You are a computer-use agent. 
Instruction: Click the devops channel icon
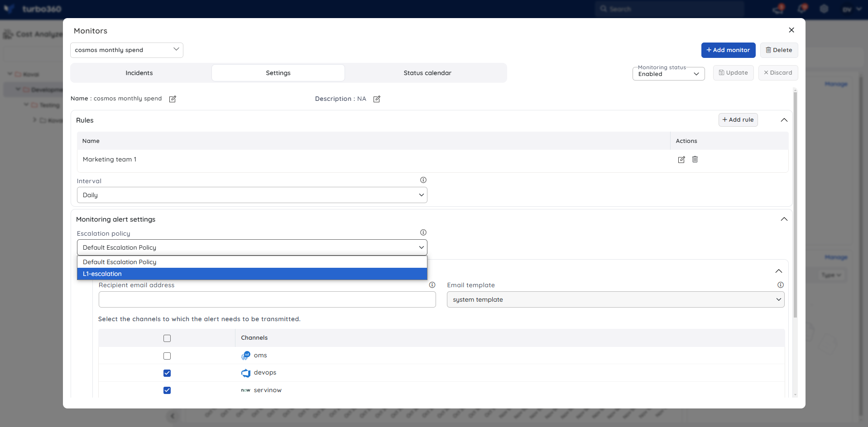(246, 373)
